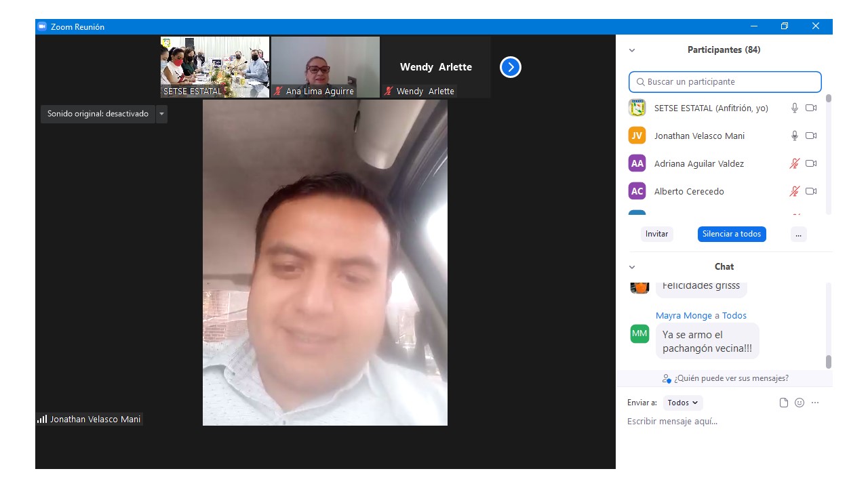868x488 pixels.
Task: Toggle microphone for SETSE ESTATAL participant
Action: coord(795,108)
